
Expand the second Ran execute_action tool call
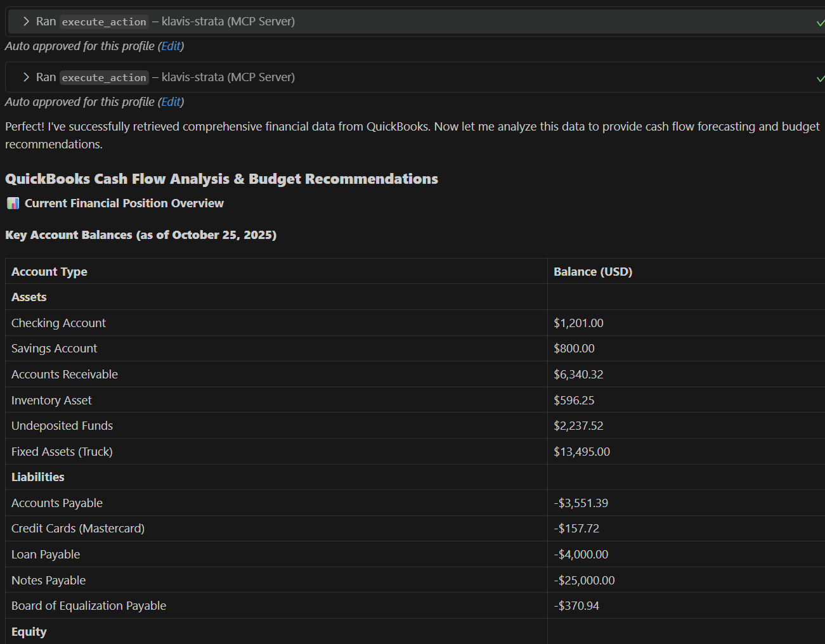point(25,77)
